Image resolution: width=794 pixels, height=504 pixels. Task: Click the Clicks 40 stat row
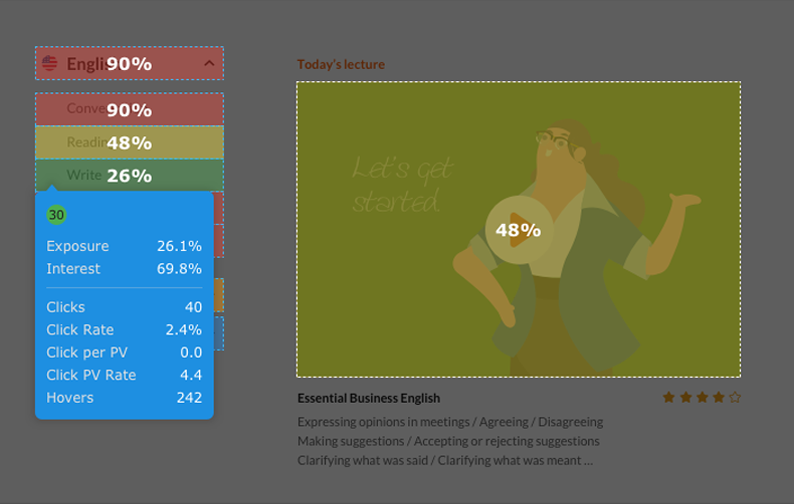[124, 307]
